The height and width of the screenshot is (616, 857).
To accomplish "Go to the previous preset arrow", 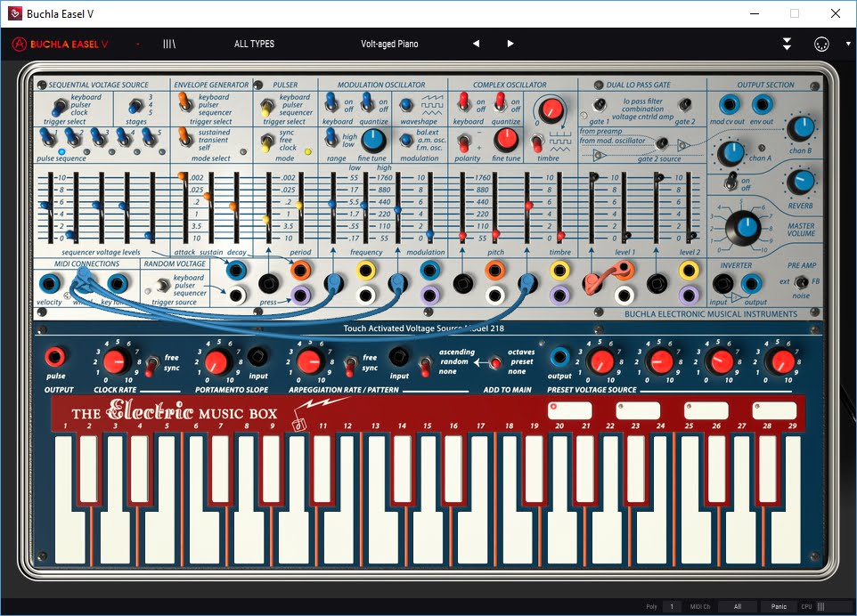I will pos(476,44).
